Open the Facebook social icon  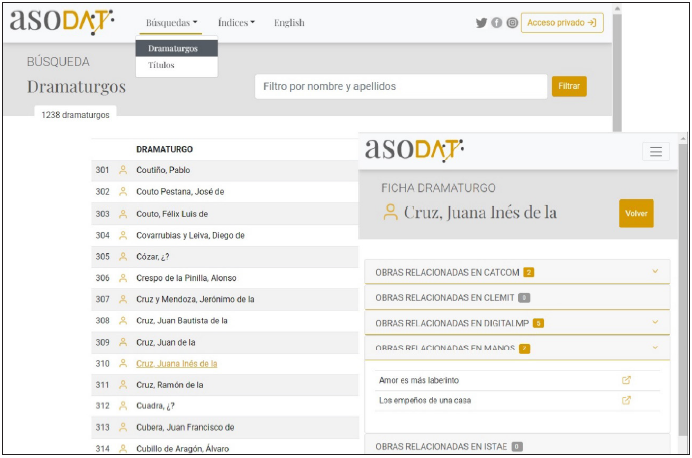[497, 23]
